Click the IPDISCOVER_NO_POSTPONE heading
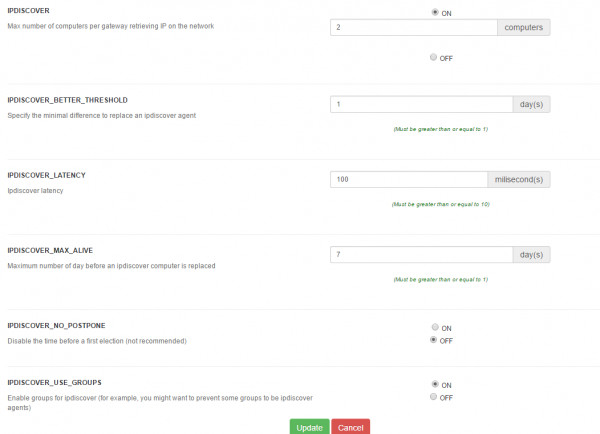The image size is (600, 434). tap(56, 326)
